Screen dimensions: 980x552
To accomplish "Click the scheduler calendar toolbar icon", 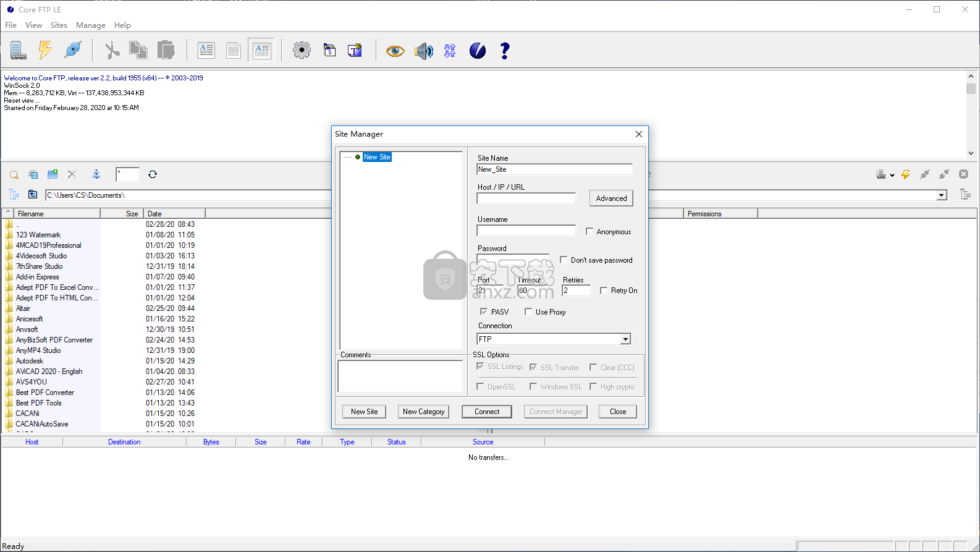I will click(x=329, y=50).
